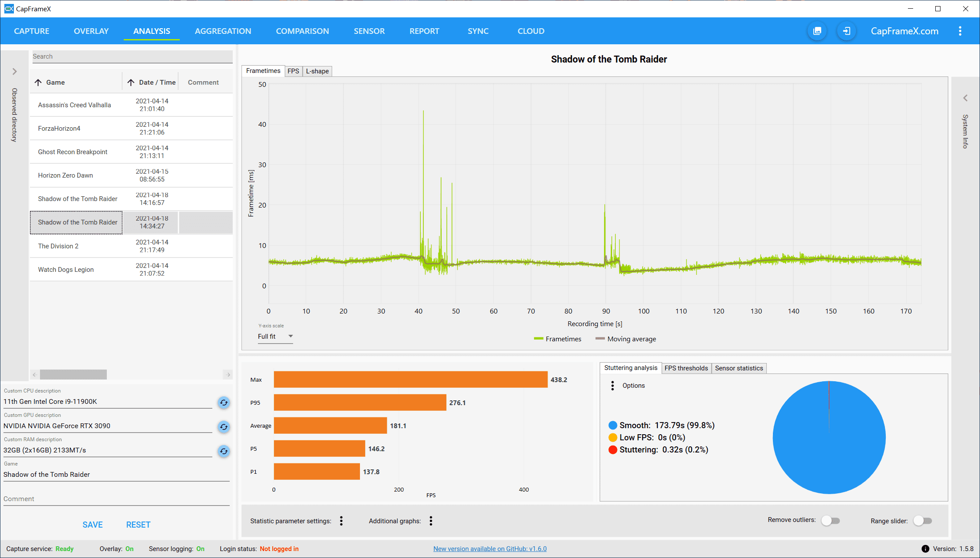This screenshot has height=558, width=980.
Task: Switch to the L-shape graph tab
Action: pyautogui.click(x=317, y=71)
